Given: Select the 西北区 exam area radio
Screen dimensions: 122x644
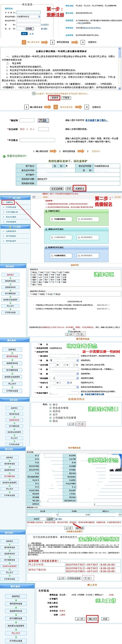Looking at the screenshot, I should tap(54, 294).
